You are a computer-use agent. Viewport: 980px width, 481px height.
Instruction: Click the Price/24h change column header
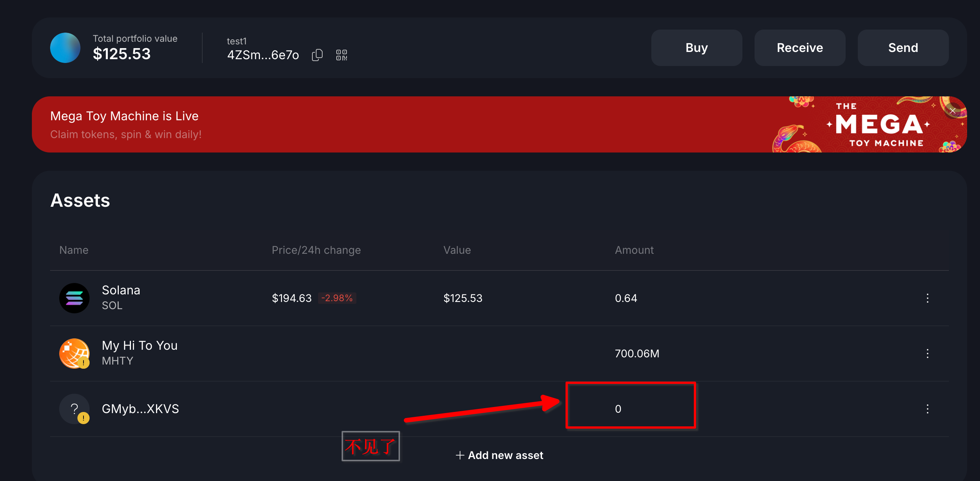(x=316, y=250)
